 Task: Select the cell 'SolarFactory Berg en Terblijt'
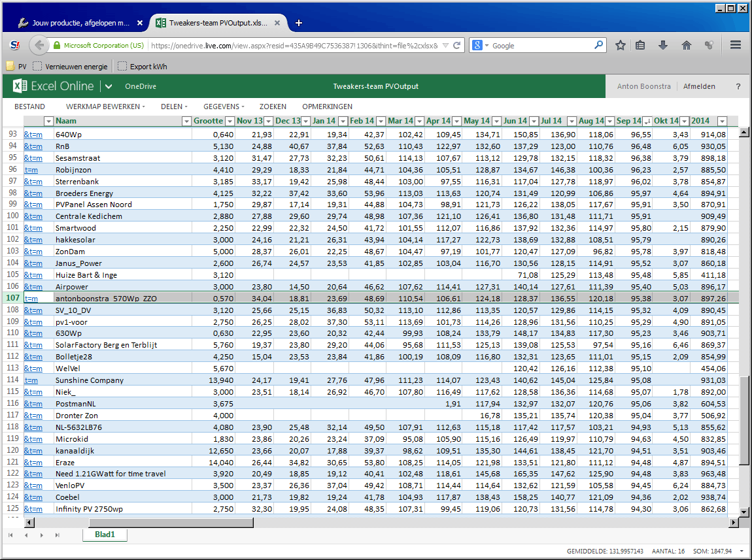pyautogui.click(x=122, y=345)
